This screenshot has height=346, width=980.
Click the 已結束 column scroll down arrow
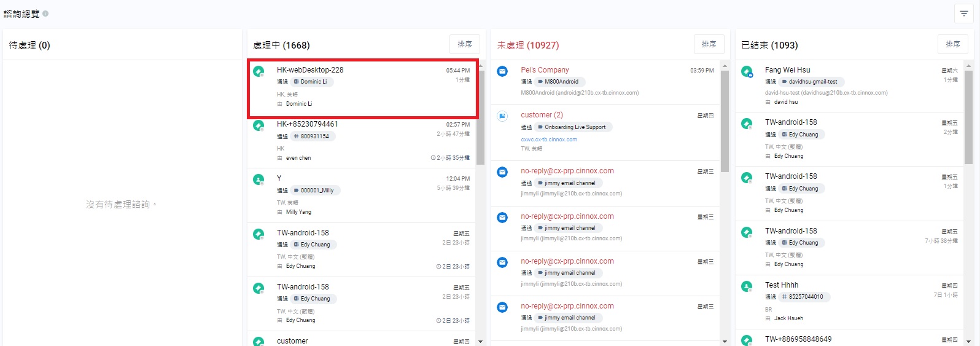(x=968, y=341)
